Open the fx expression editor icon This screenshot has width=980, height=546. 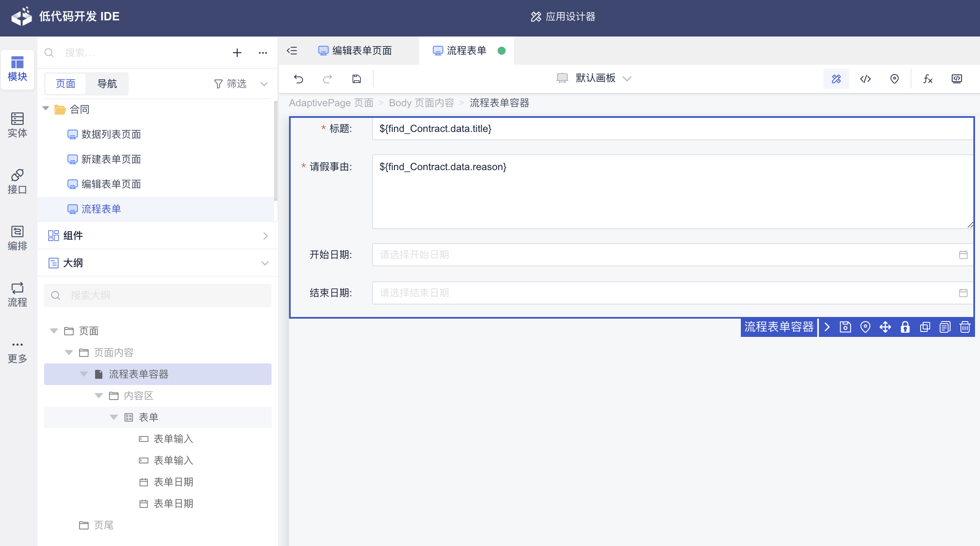(x=928, y=79)
